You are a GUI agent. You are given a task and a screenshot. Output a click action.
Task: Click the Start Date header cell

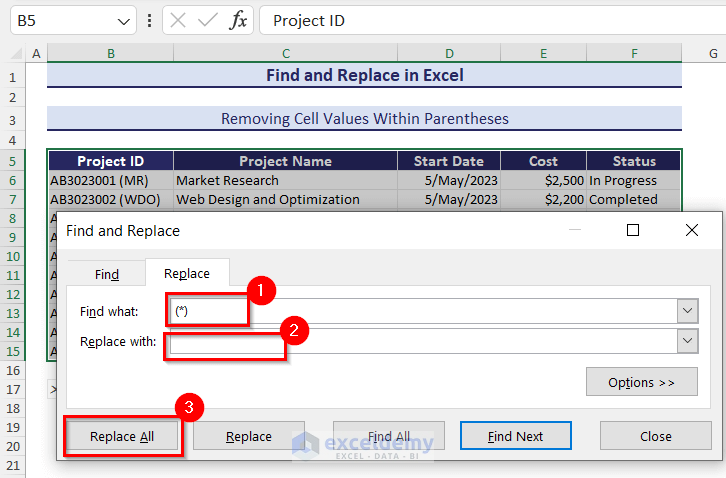click(449, 161)
